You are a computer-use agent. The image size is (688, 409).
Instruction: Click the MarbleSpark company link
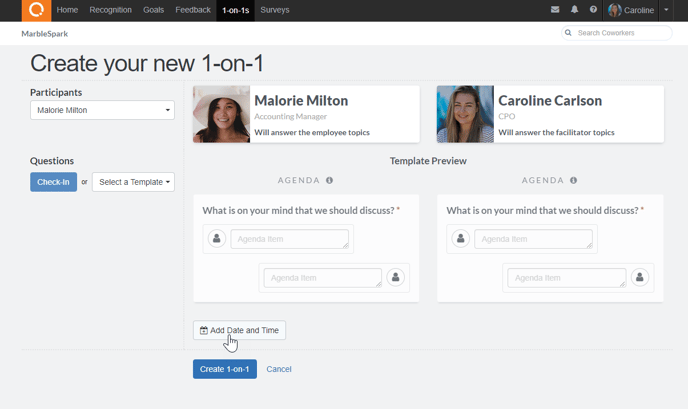(45, 34)
